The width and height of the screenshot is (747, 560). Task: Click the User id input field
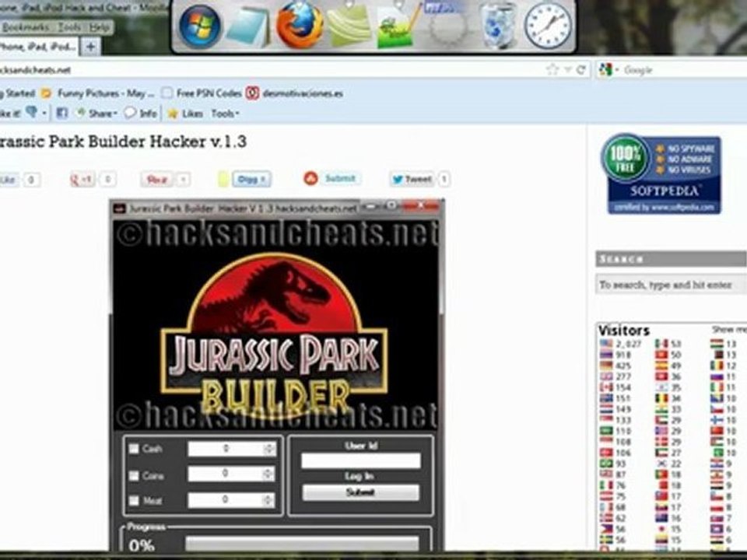point(360,460)
